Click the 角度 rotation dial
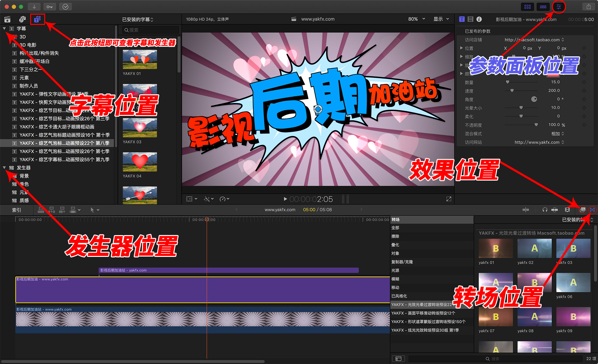Viewport: 598px width, 364px height. (534, 99)
